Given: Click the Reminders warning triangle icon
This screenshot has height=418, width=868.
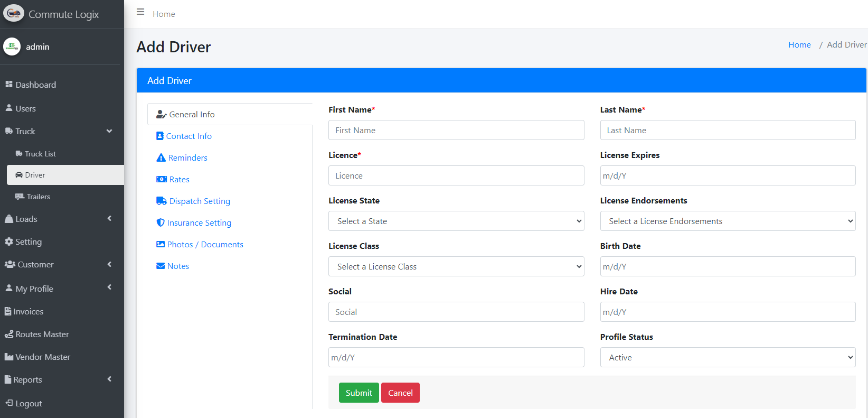Looking at the screenshot, I should 161,158.
